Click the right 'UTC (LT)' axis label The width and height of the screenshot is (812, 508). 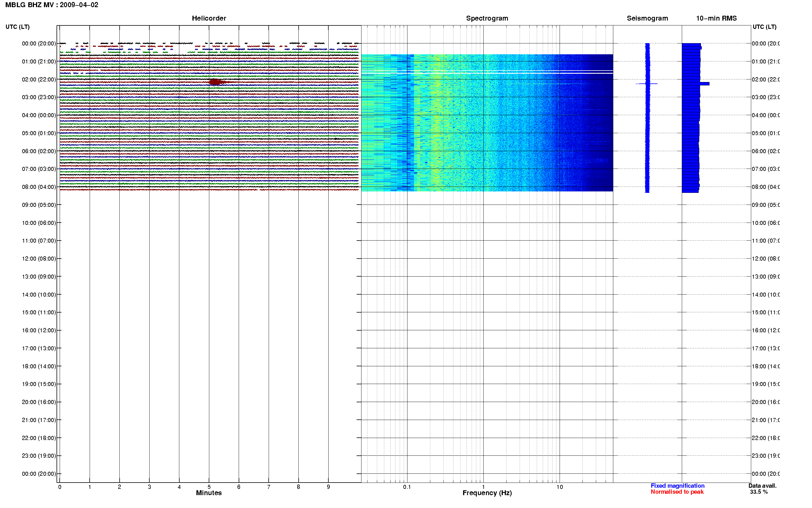click(764, 27)
